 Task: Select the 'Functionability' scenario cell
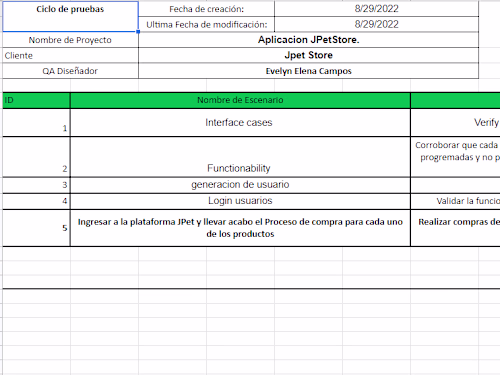(240, 157)
